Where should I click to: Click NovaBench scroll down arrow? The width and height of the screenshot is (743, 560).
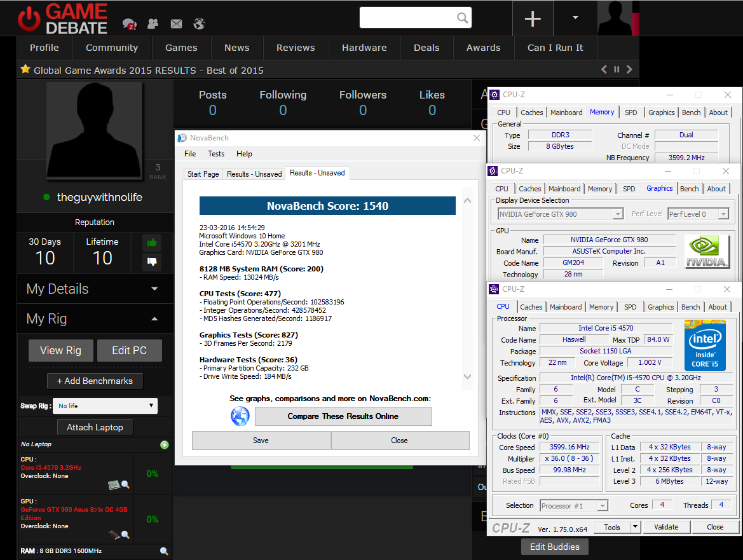(467, 377)
